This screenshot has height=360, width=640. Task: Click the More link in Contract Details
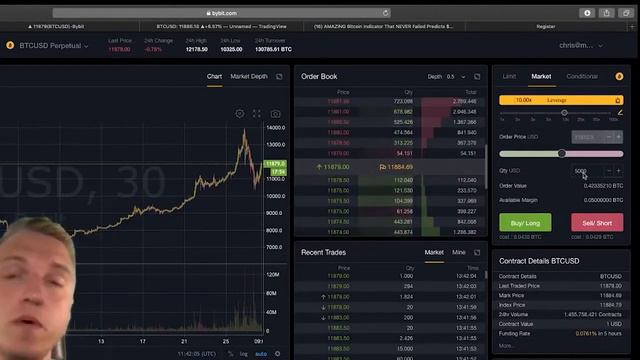506,346
